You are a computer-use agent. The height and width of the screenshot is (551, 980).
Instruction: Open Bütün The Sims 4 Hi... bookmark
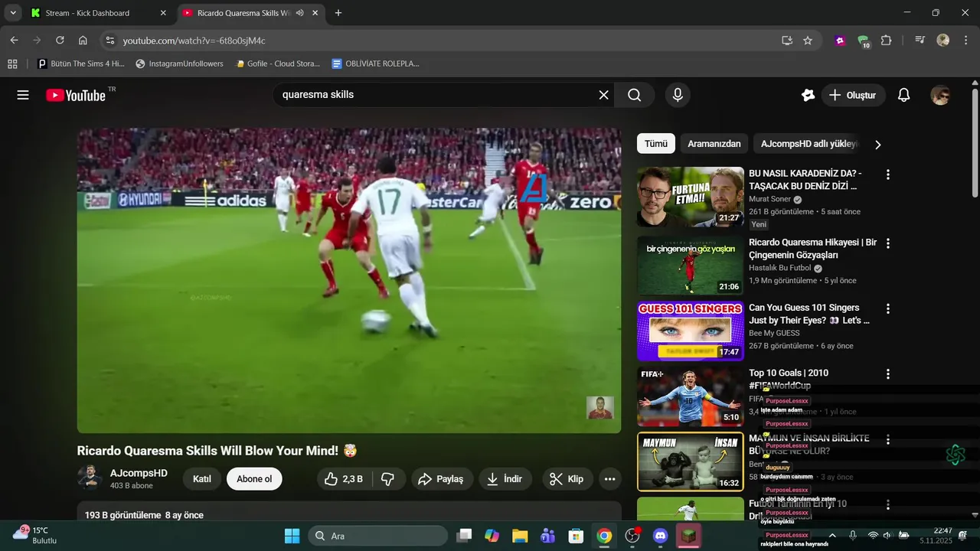(81, 64)
